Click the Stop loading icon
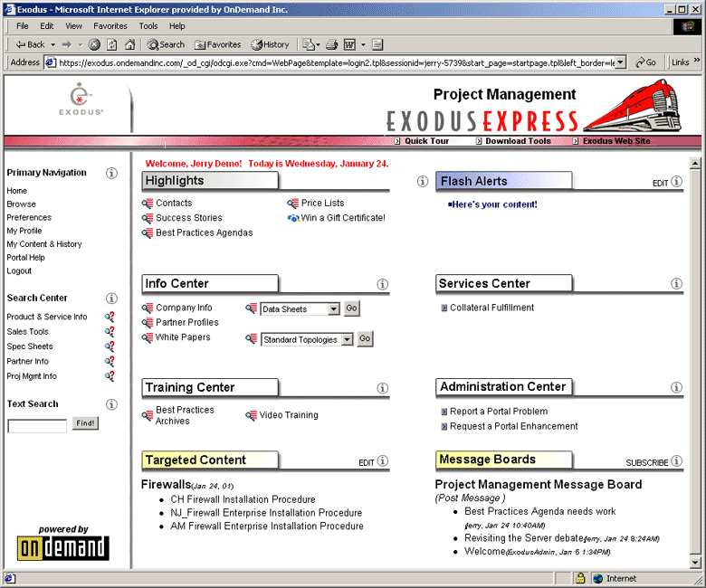This screenshot has width=706, height=588. (94, 44)
